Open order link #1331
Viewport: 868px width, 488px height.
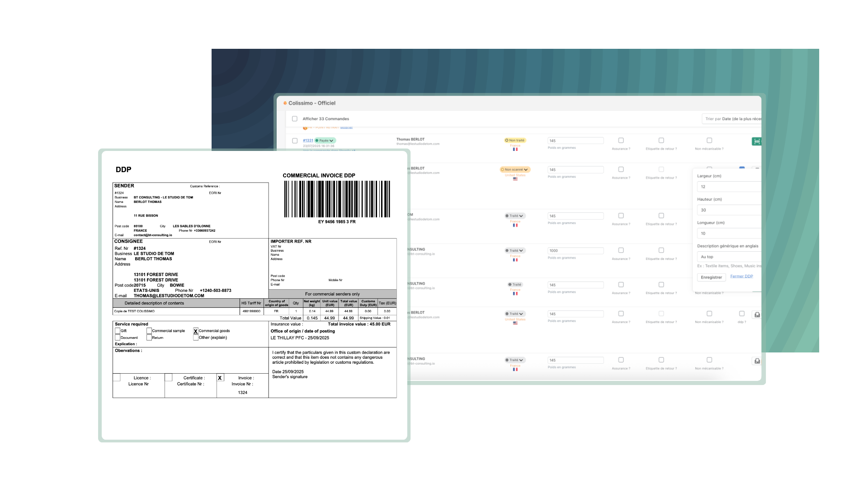point(308,141)
